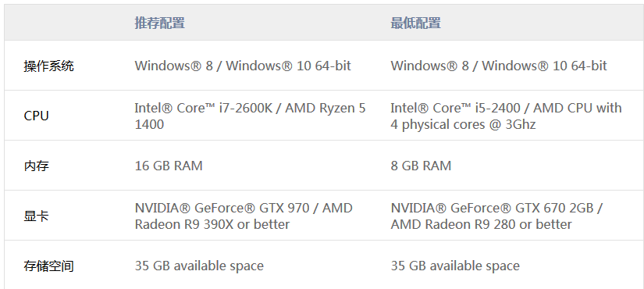Click the Intel Core i7-2600K CPU cell
The width and height of the screenshot is (644, 289).
click(x=250, y=116)
